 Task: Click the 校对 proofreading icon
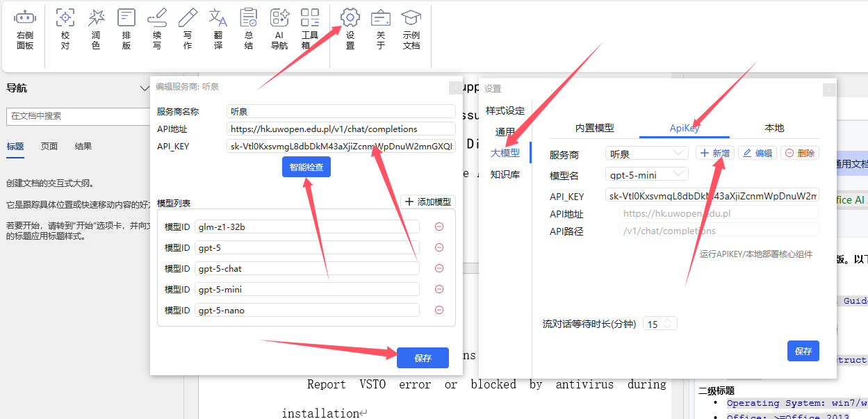tap(65, 30)
